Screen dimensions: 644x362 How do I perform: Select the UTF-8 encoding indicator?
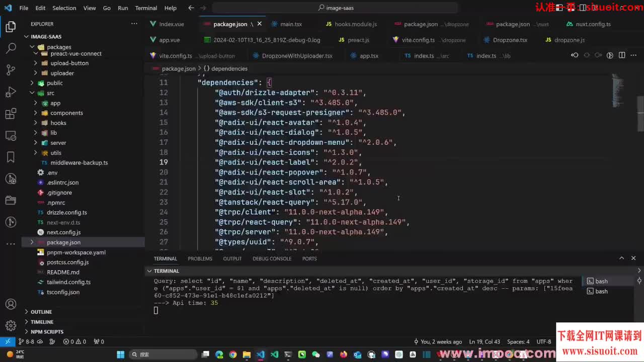(x=544, y=341)
